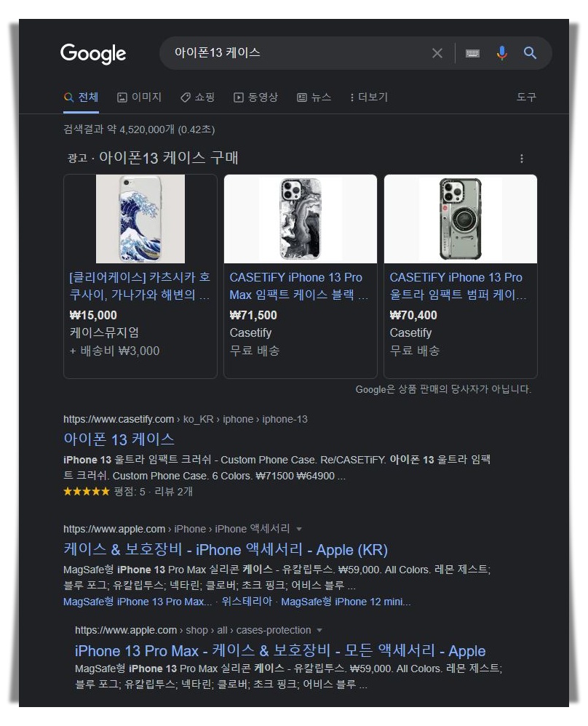This screenshot has height=726, width=588.
Task: Click the wave clear case thumbnail
Action: tap(140, 219)
